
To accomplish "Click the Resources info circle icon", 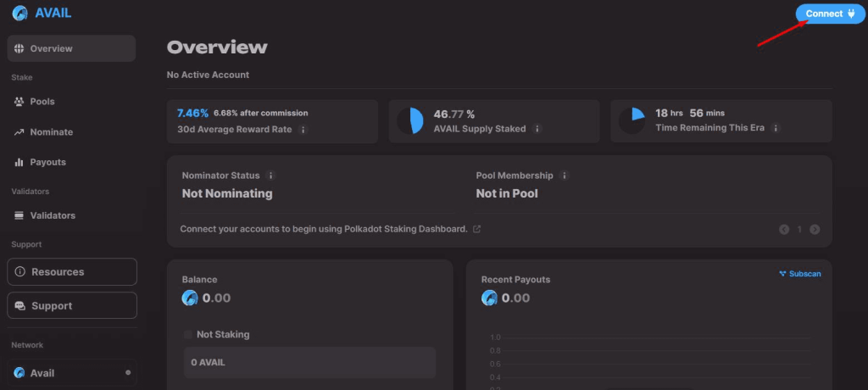I will (20, 272).
